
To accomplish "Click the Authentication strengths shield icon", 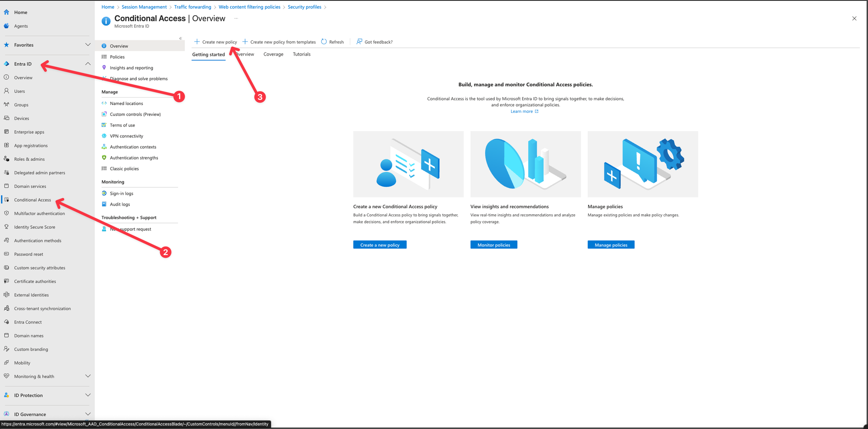I will [x=104, y=158].
